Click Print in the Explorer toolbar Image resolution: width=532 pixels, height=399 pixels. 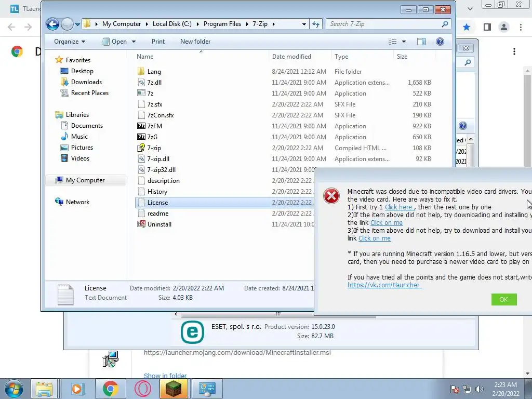pyautogui.click(x=158, y=42)
